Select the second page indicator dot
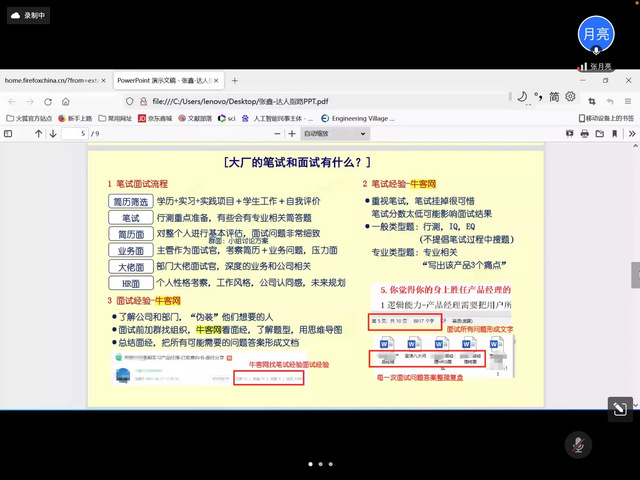The width and height of the screenshot is (640, 480). [320, 464]
